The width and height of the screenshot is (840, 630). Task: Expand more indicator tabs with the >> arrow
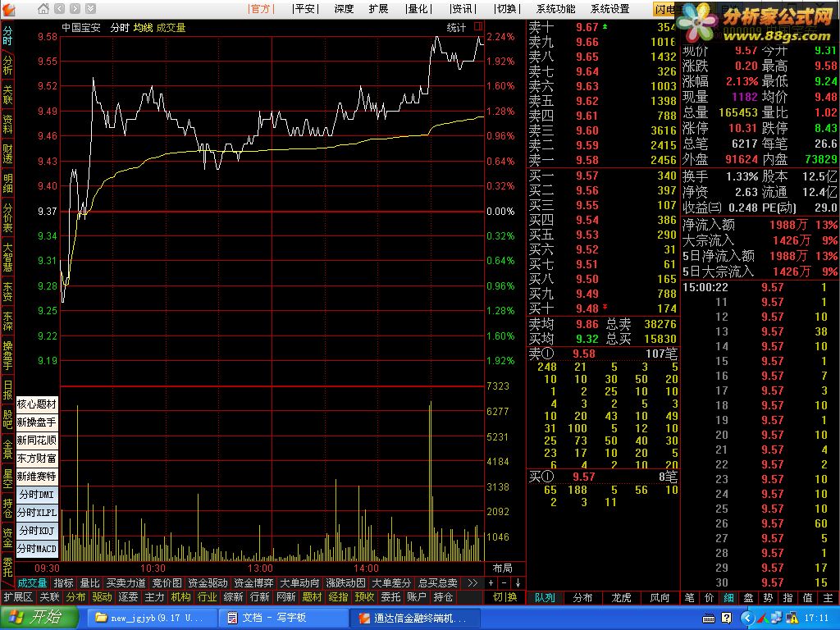(x=472, y=583)
